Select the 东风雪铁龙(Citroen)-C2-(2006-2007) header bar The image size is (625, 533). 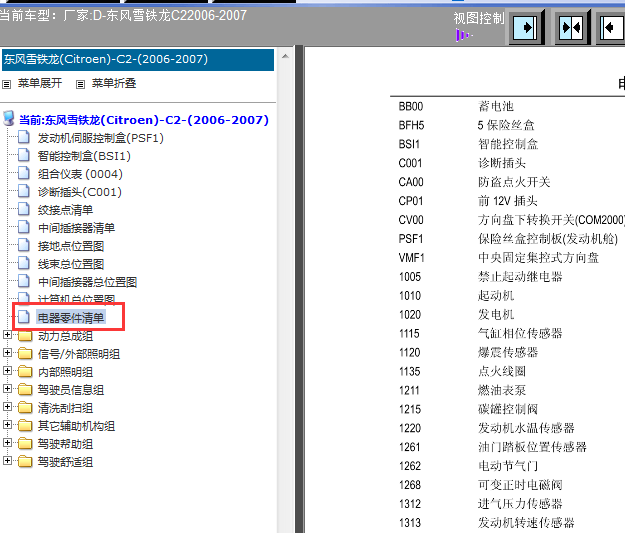tap(138, 60)
